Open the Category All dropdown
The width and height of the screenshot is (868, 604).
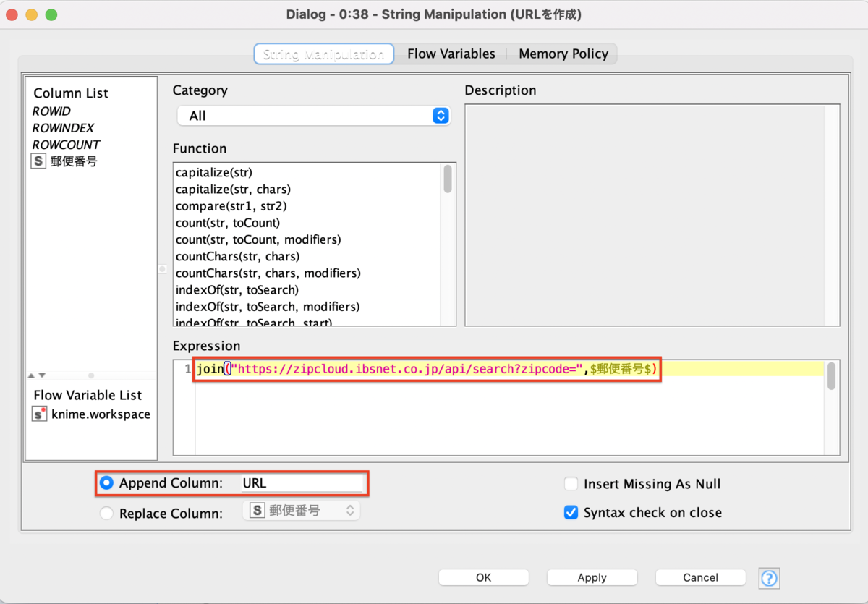pos(313,116)
